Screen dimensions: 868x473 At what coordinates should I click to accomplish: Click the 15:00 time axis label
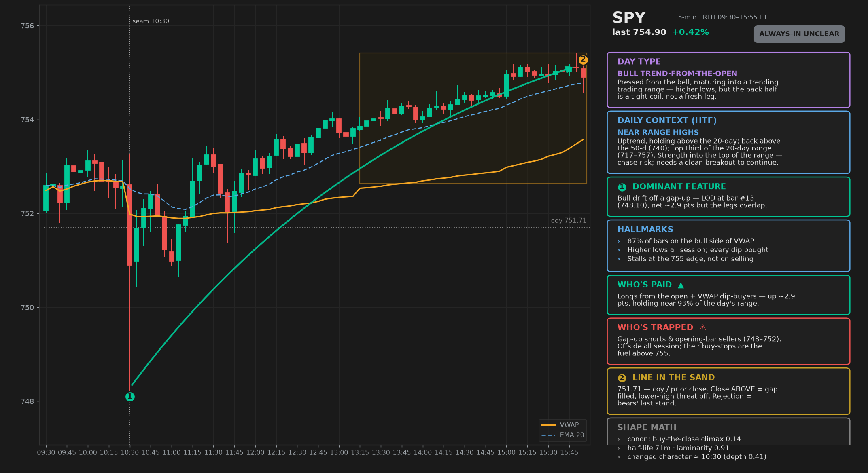pos(506,453)
